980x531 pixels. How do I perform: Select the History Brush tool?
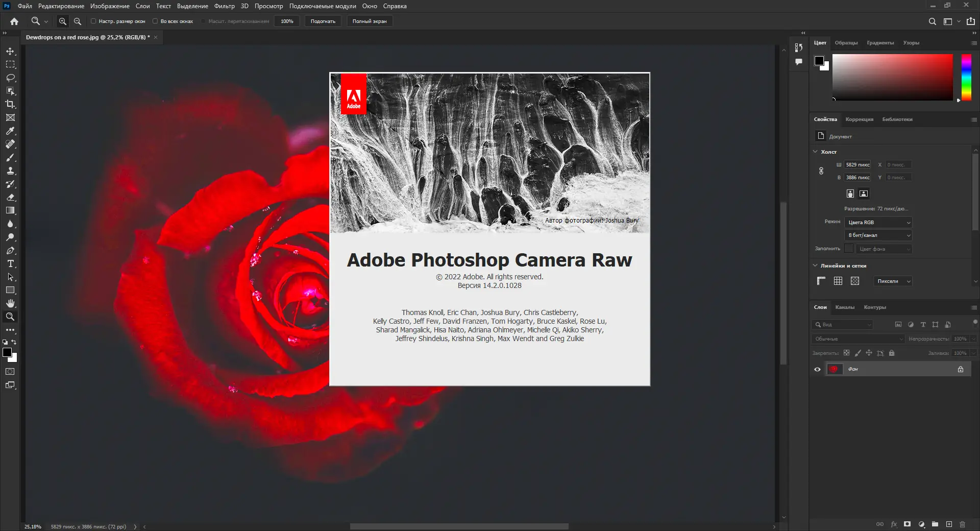coord(10,184)
